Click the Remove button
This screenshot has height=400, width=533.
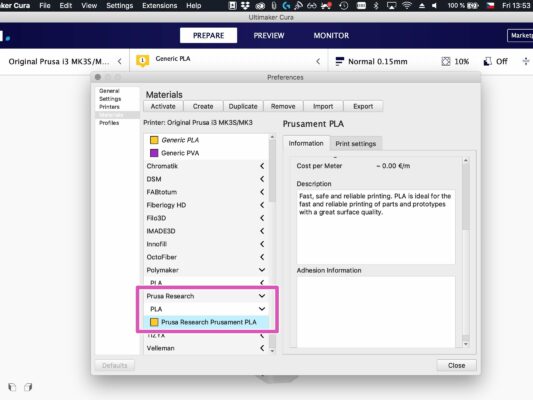click(283, 106)
